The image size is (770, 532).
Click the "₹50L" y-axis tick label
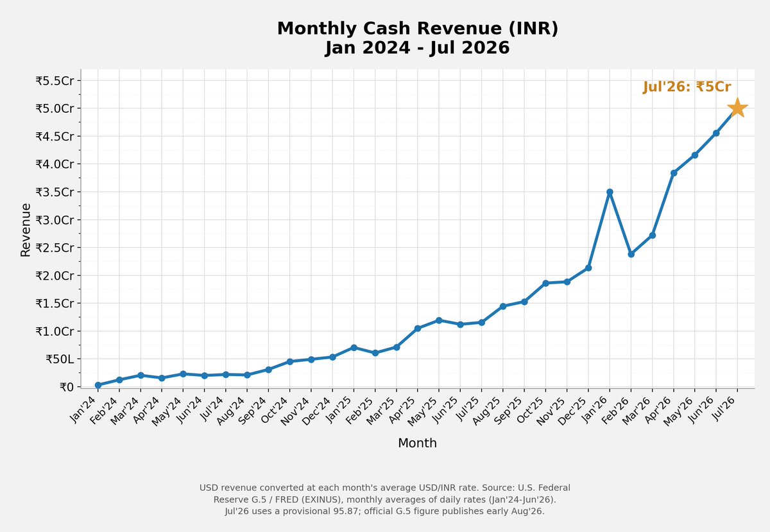tap(60, 359)
